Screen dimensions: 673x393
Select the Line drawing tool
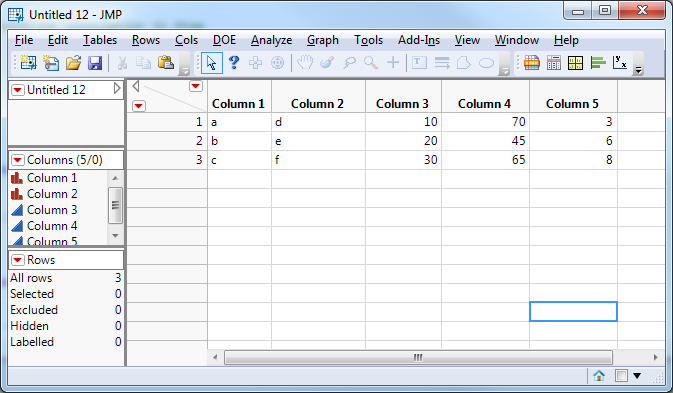tap(442, 63)
